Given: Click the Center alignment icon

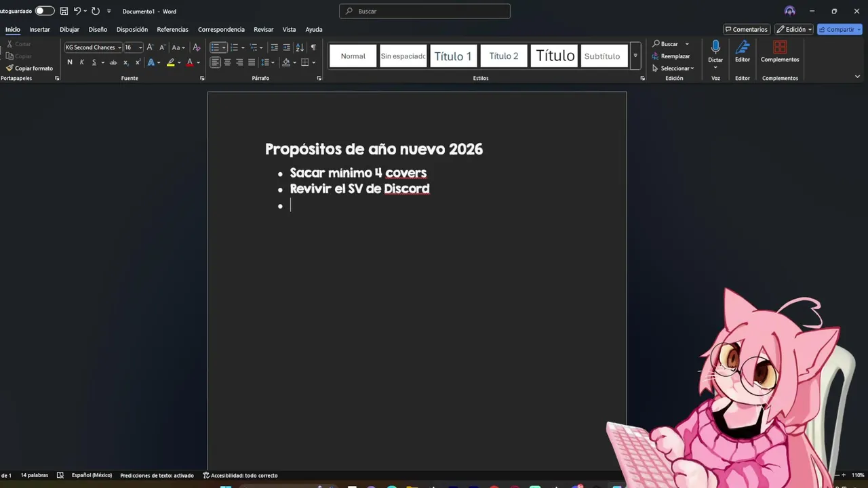Looking at the screenshot, I should [x=227, y=62].
